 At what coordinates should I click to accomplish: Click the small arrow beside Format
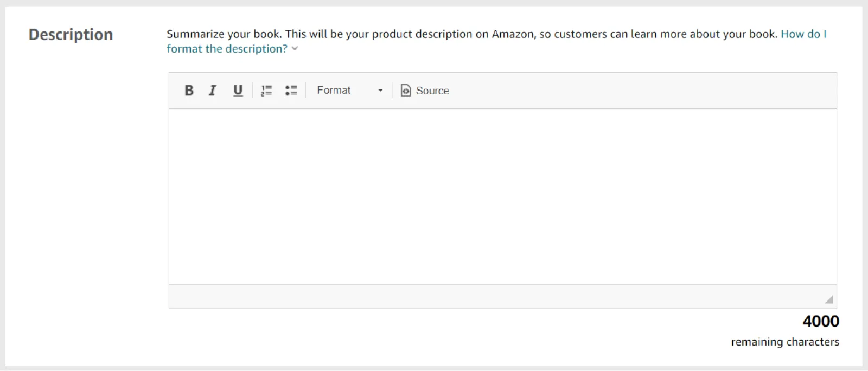point(380,91)
